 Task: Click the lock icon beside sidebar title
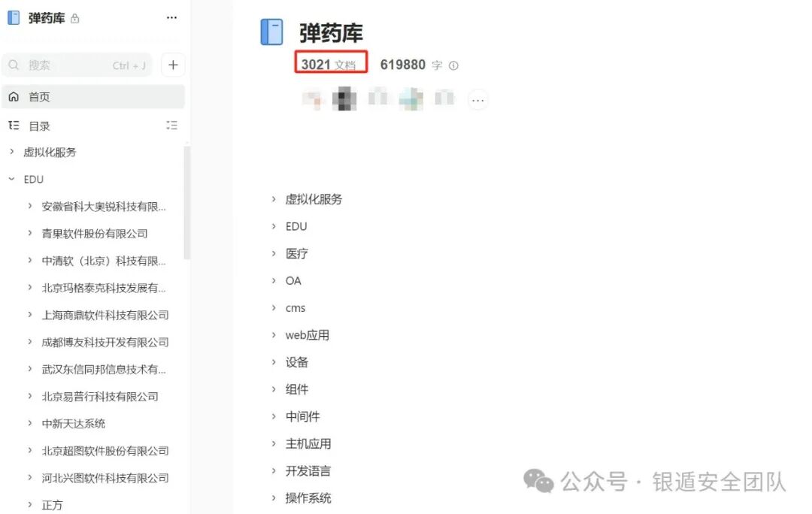[75, 19]
